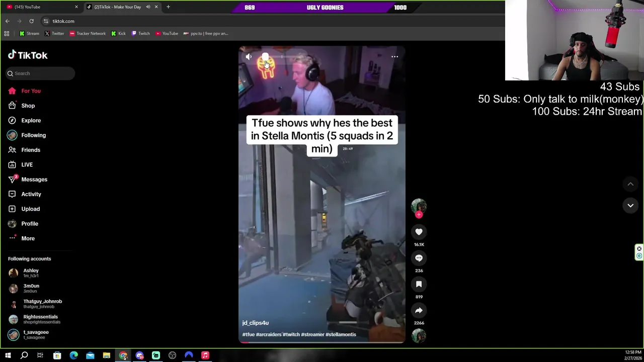Follow the creator using the red plus badge
The height and width of the screenshot is (362, 644).
click(419, 215)
